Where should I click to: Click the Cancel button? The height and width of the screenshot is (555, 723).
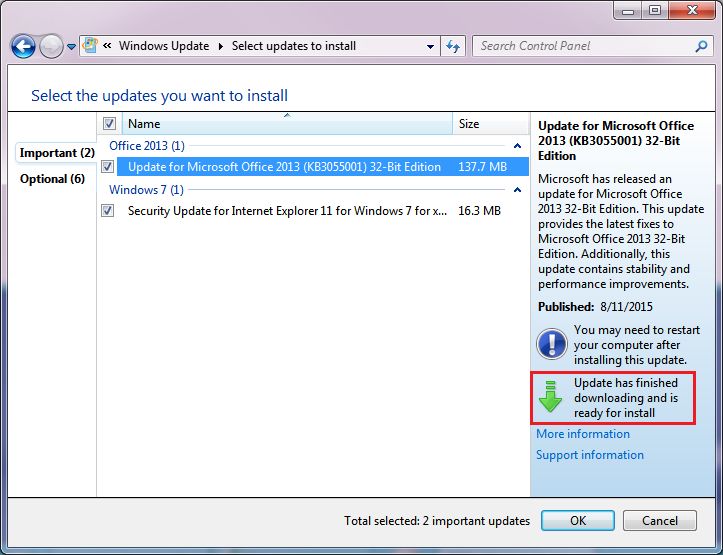point(660,520)
